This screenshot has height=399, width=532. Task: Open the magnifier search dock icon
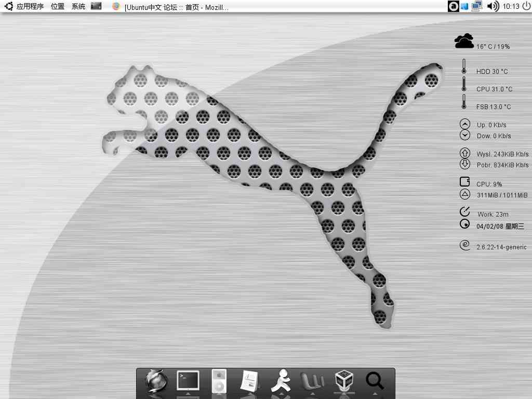coord(375,381)
